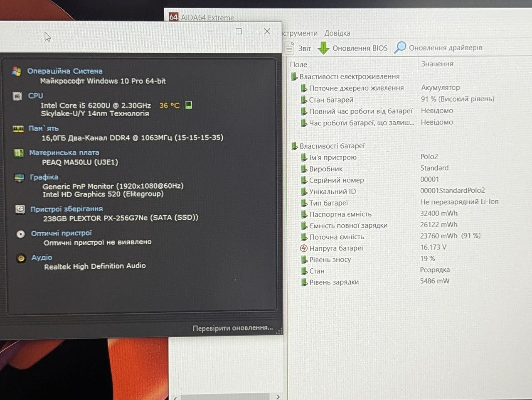Viewport: 532px width, 400px height.
Task: Select the Тип батареї row
Action: click(399, 203)
